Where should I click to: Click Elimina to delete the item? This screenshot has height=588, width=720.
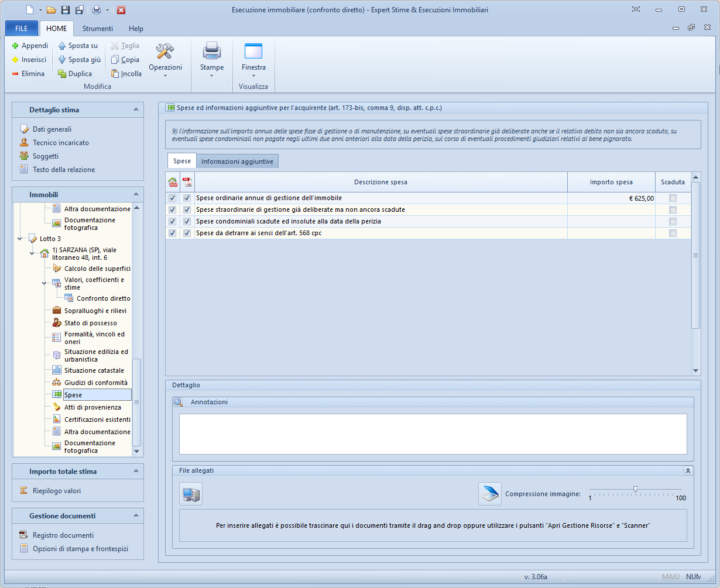(28, 74)
